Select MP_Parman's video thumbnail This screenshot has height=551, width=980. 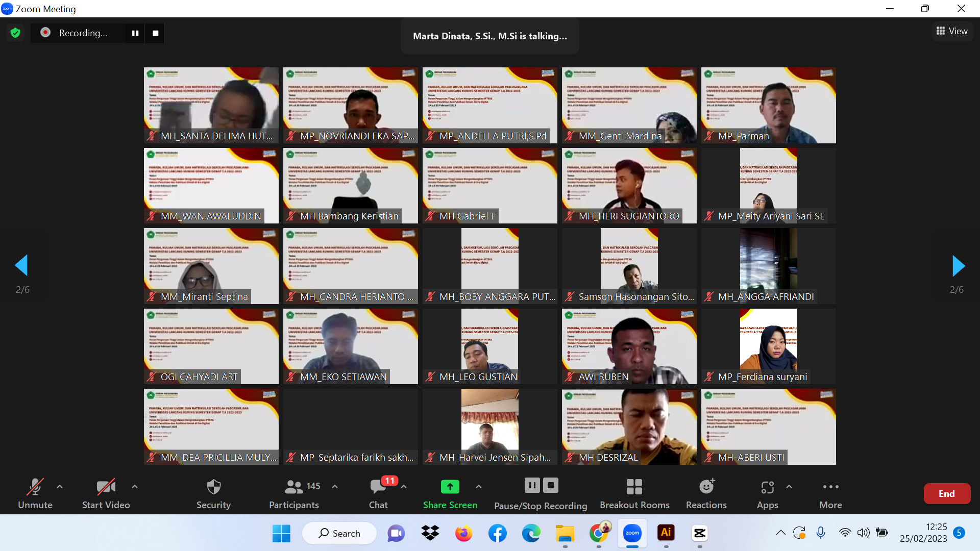pyautogui.click(x=768, y=105)
